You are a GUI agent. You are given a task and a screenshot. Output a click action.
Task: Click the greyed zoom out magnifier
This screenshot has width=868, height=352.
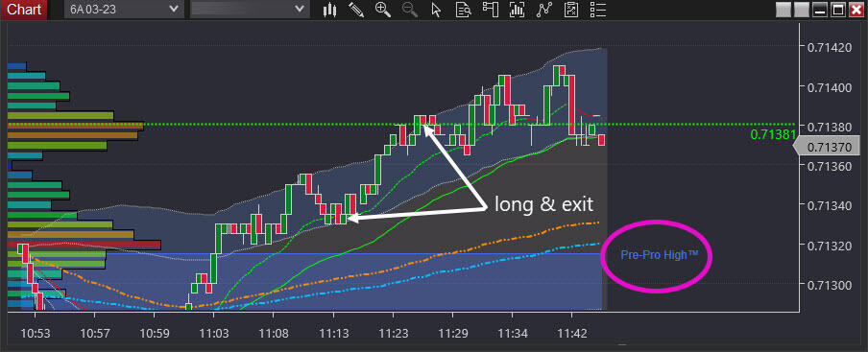[410, 10]
